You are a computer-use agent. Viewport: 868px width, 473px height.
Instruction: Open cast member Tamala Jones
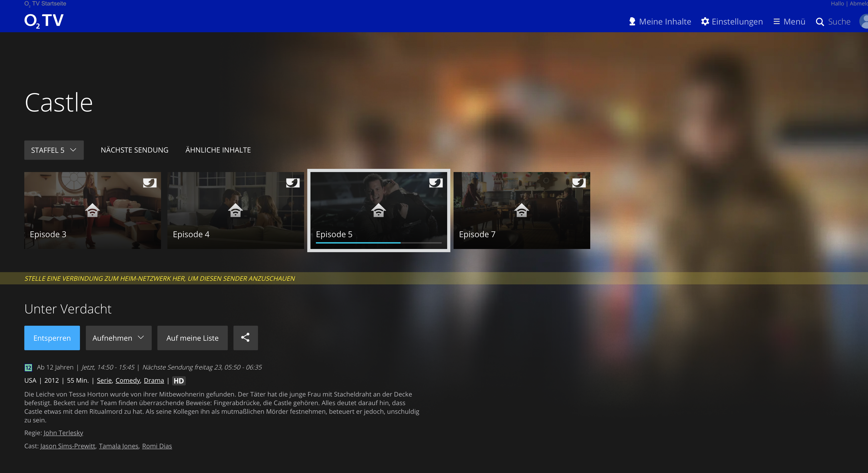119,446
